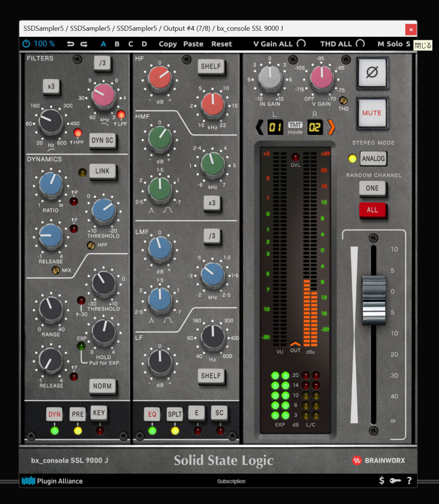Toggle the KEY button
This screenshot has height=504, width=439.
pos(99,413)
